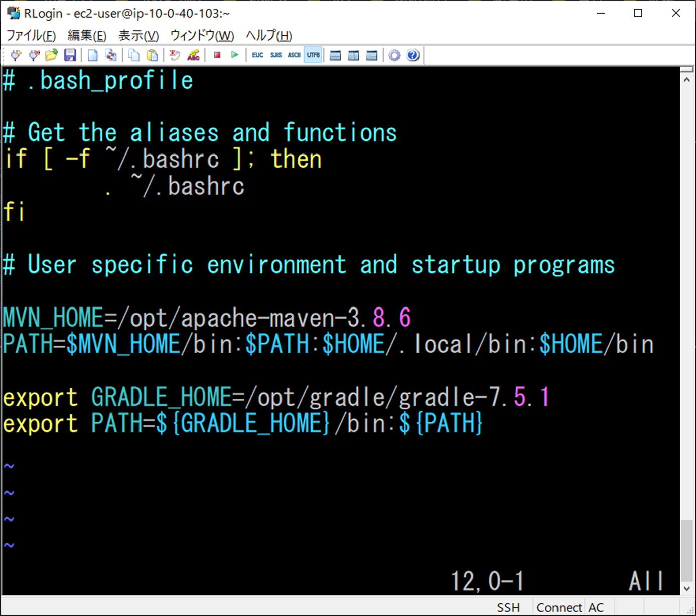This screenshot has width=696, height=616.
Task: Open the ファイル(F) menu
Action: click(31, 36)
